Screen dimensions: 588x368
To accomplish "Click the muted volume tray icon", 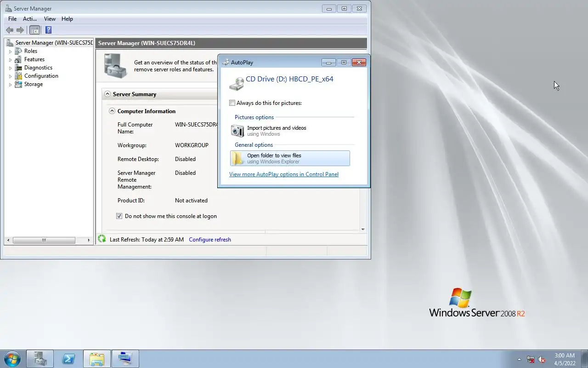I will (542, 359).
